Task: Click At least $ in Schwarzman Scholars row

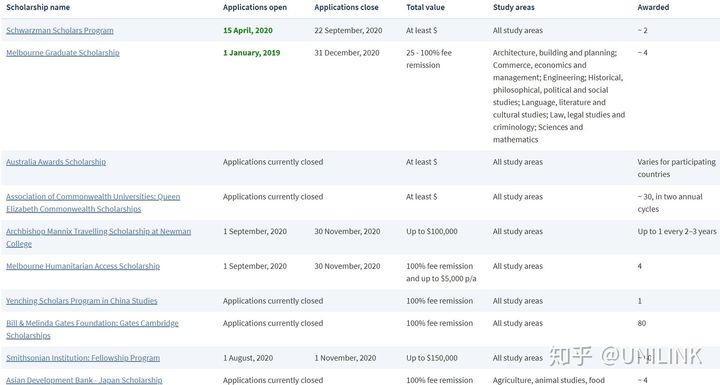Action: [x=422, y=30]
